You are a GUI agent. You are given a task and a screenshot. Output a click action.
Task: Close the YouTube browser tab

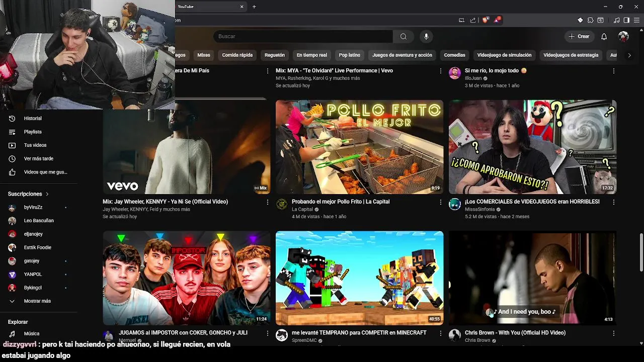click(242, 7)
